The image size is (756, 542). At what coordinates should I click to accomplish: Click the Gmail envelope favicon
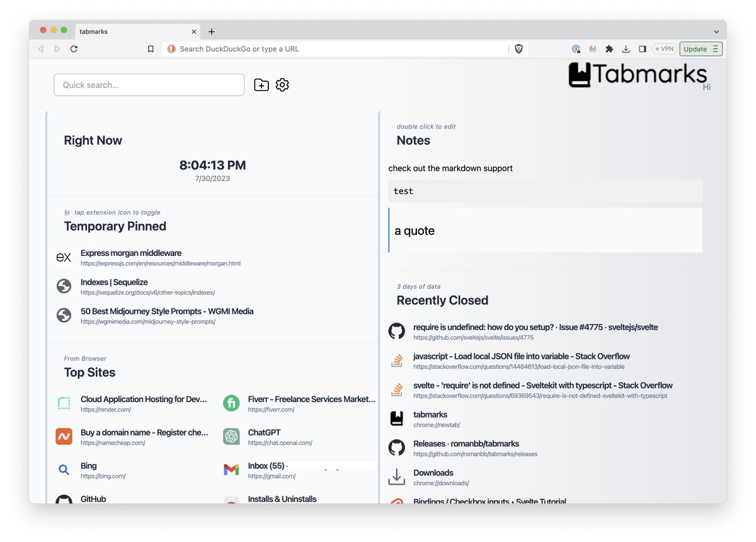click(231, 470)
